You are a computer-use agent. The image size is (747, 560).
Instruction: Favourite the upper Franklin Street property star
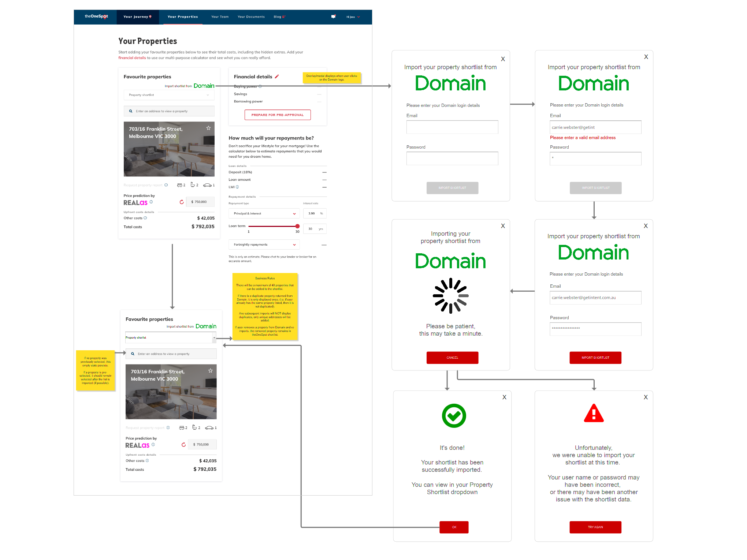208,128
